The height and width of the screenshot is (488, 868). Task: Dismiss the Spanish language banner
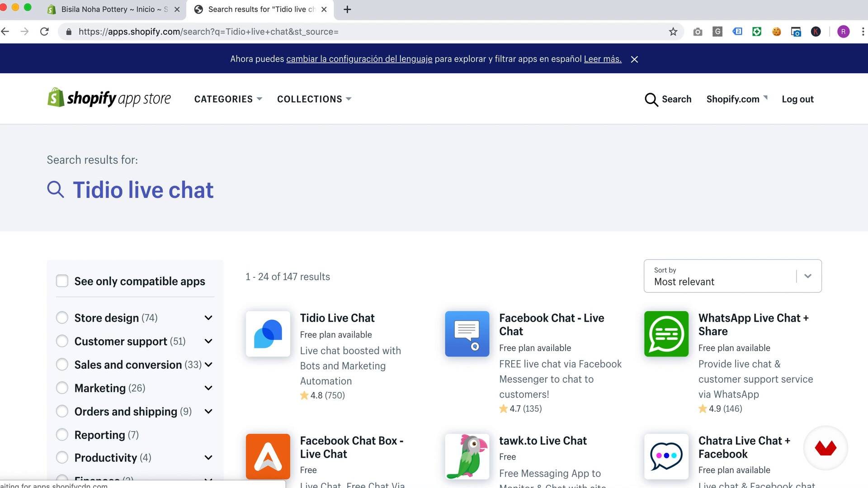[634, 59]
